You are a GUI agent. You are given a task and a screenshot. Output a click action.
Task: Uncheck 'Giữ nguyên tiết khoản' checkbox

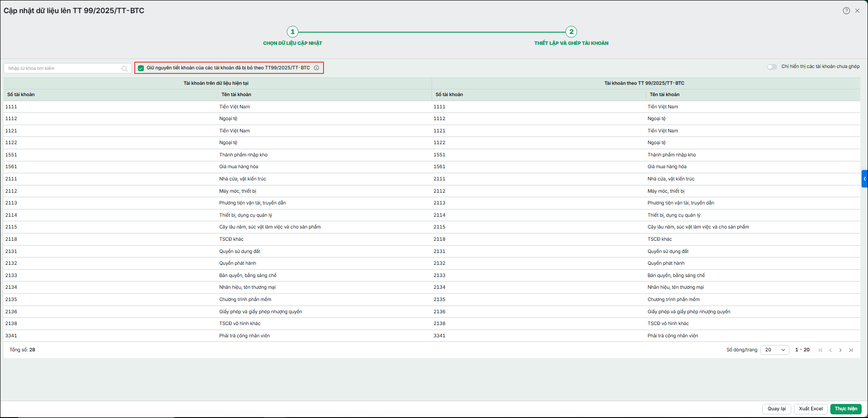(x=141, y=68)
